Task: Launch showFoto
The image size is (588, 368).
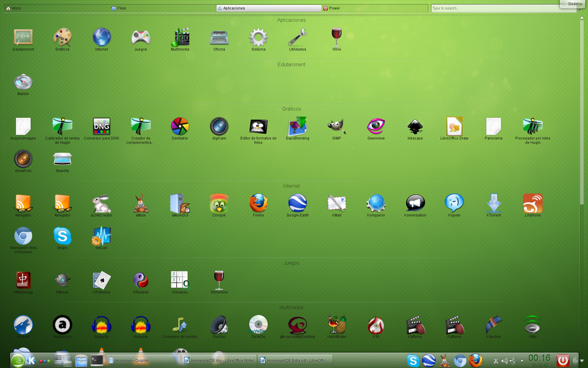Action: click(x=23, y=161)
